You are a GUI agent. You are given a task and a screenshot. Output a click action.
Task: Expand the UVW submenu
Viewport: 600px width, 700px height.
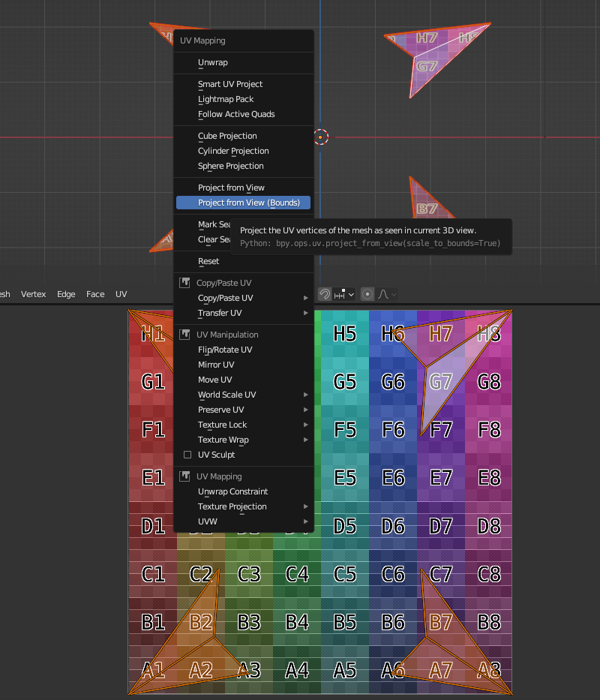[x=243, y=521]
